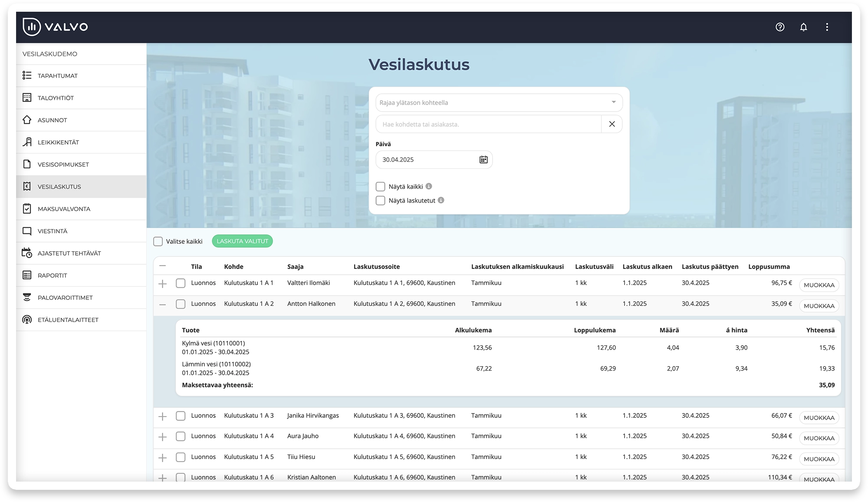Viewport: 868px width, 502px height.
Task: Click the Vesilaskutus receipt icon
Action: tap(27, 187)
